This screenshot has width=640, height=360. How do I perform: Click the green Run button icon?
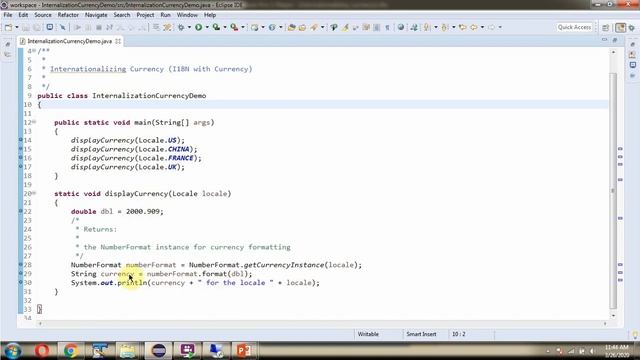point(198,27)
